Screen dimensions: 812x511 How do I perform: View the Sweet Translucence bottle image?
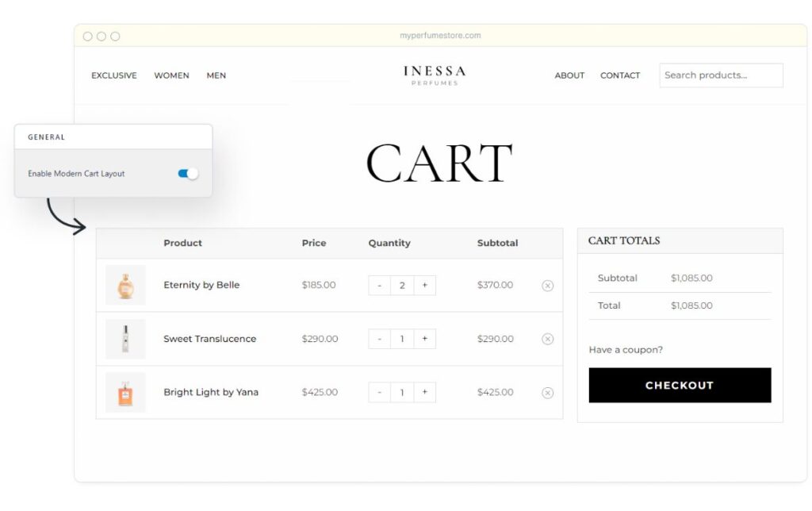125,339
